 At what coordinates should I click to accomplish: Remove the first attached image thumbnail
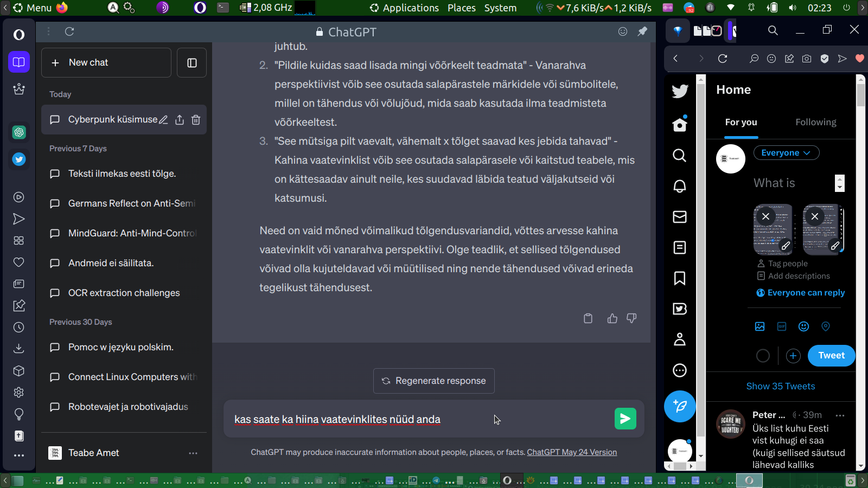[x=765, y=216]
